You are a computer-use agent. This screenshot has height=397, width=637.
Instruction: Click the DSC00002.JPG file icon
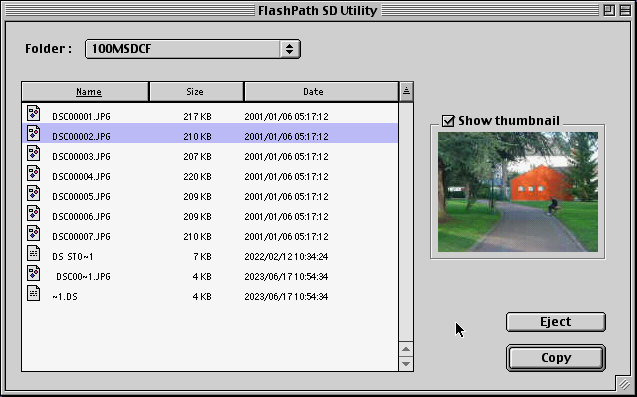(34, 133)
